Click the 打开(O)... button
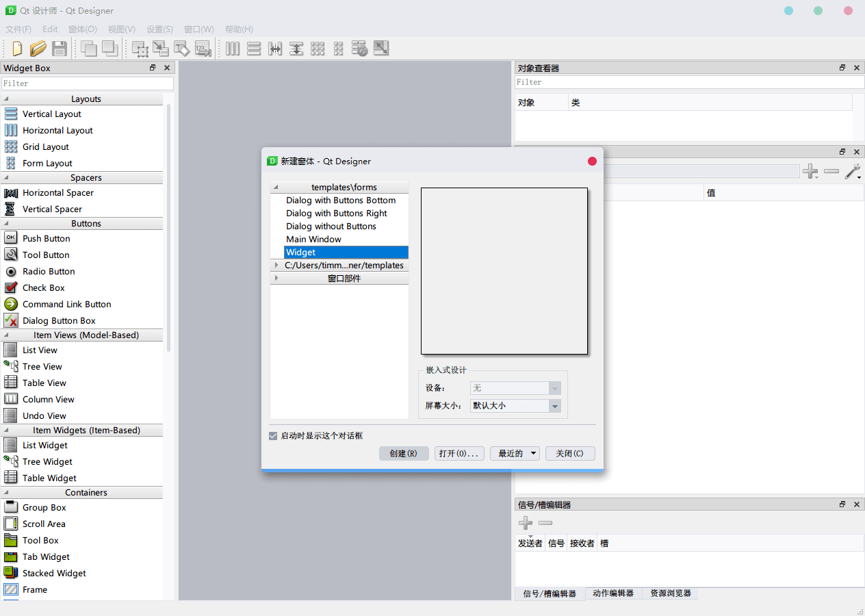The width and height of the screenshot is (865, 616). [460, 453]
